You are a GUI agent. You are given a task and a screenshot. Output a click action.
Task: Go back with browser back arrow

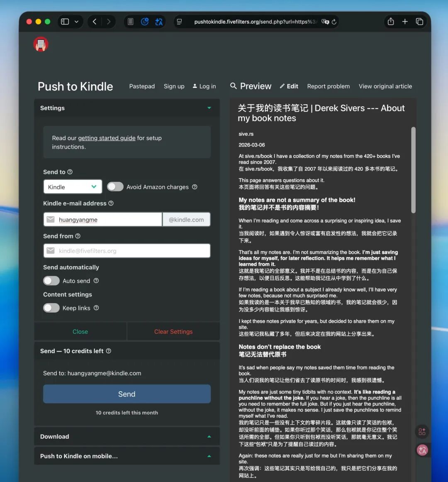(x=95, y=22)
